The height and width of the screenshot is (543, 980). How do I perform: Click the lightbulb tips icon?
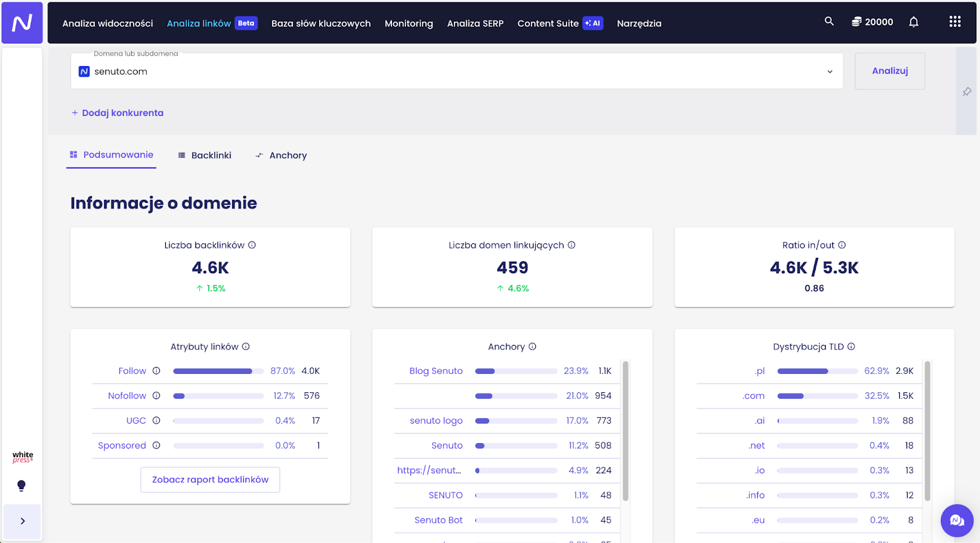point(21,486)
